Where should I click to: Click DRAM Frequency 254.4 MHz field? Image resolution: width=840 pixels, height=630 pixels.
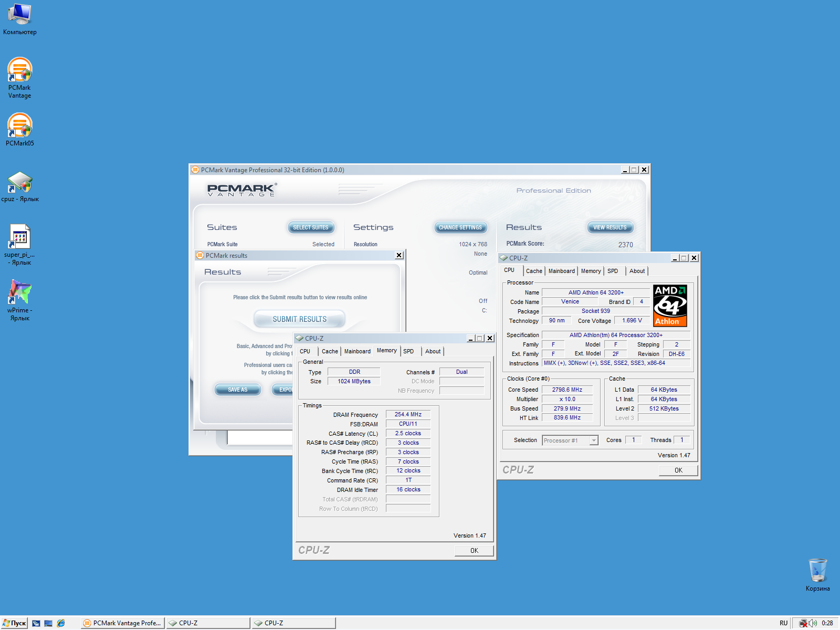[x=408, y=414]
